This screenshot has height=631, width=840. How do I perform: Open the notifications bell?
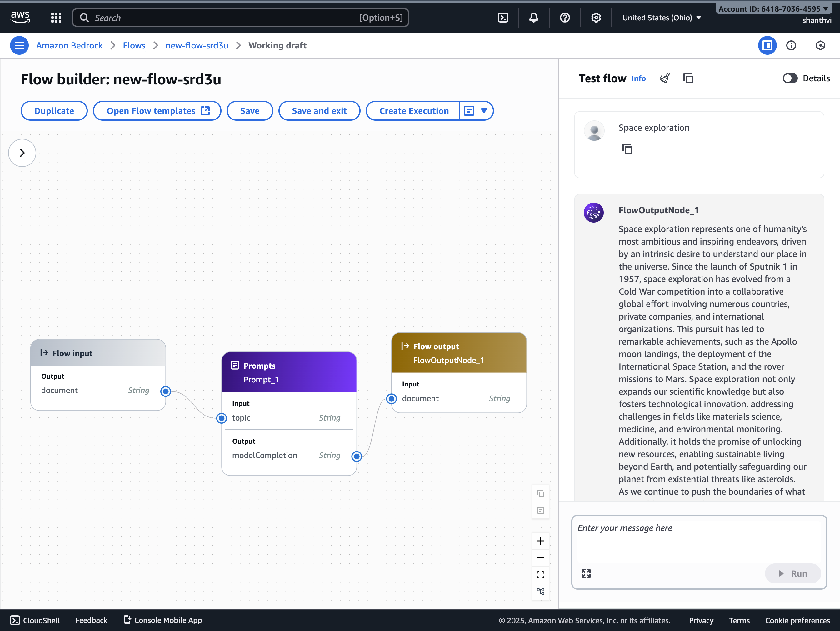[x=533, y=18]
